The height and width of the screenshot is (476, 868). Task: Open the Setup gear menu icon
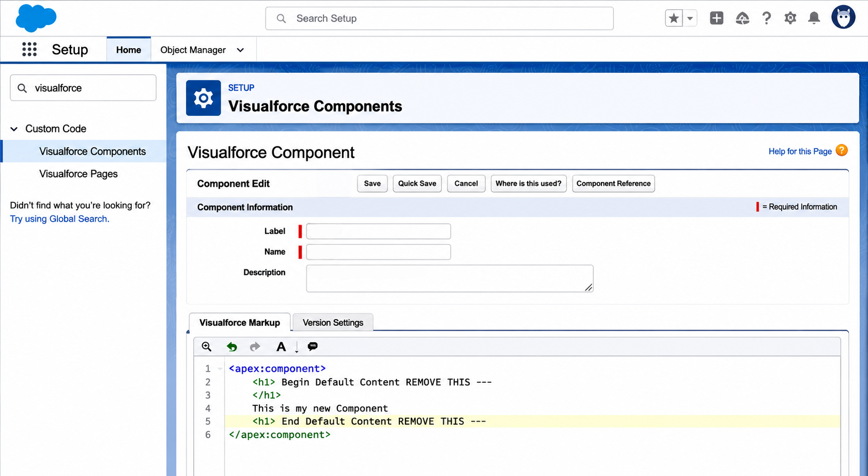[x=790, y=18]
